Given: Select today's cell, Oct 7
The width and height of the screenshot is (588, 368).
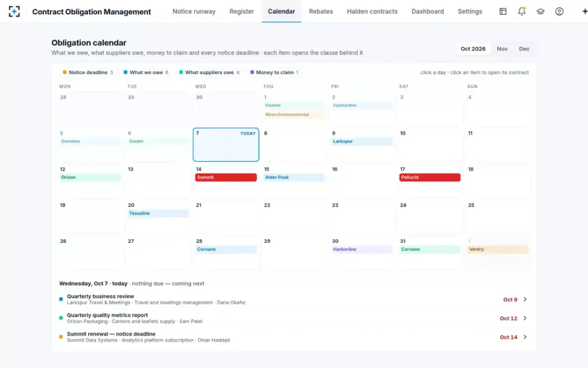Looking at the screenshot, I should [x=226, y=145].
